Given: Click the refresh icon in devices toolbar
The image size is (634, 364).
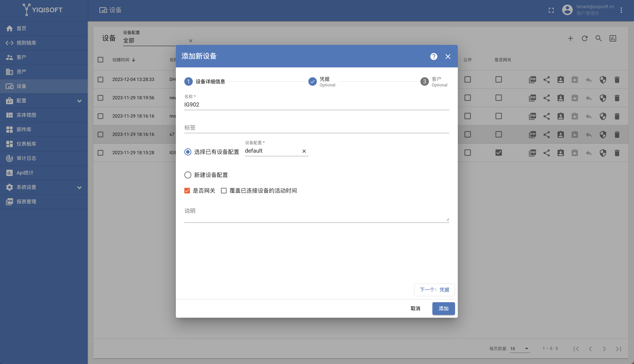Looking at the screenshot, I should (x=584, y=39).
